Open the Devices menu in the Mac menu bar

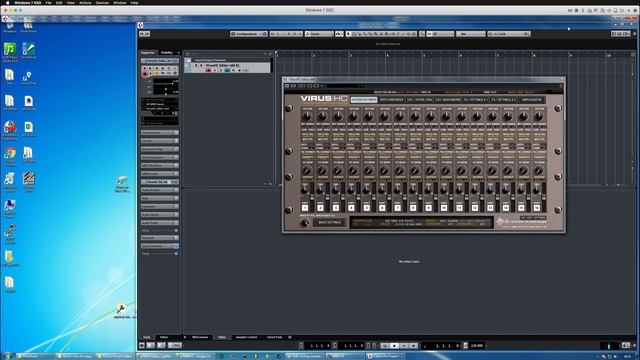(x=102, y=2)
